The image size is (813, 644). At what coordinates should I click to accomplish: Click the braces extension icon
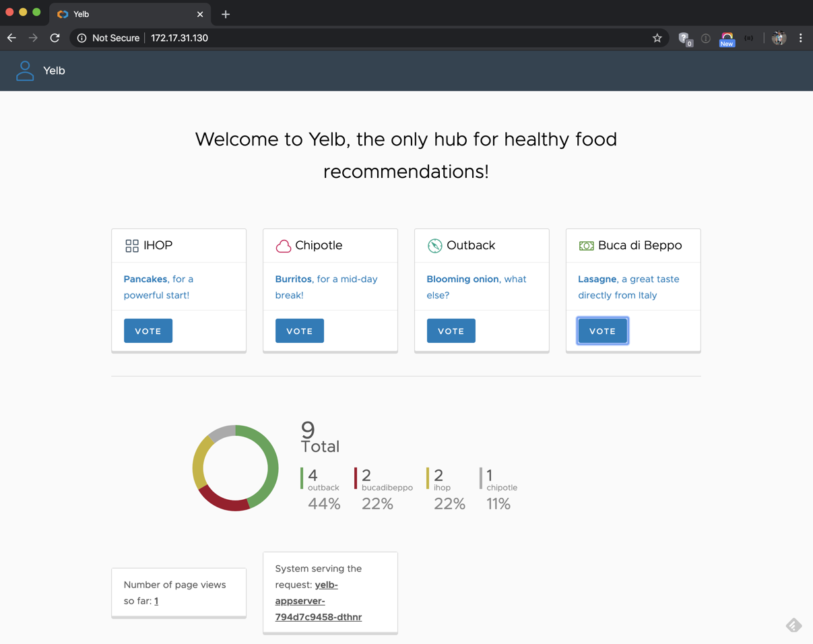pos(749,38)
